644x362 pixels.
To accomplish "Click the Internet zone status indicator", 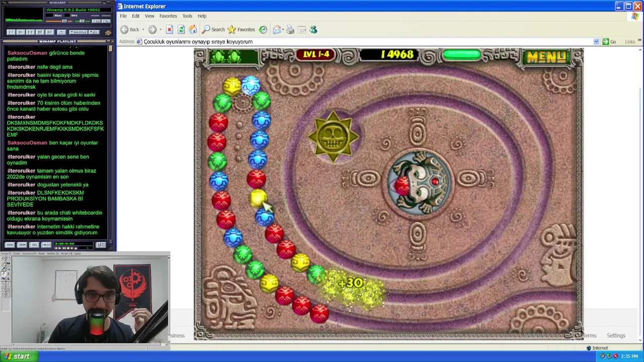I will click(x=597, y=348).
